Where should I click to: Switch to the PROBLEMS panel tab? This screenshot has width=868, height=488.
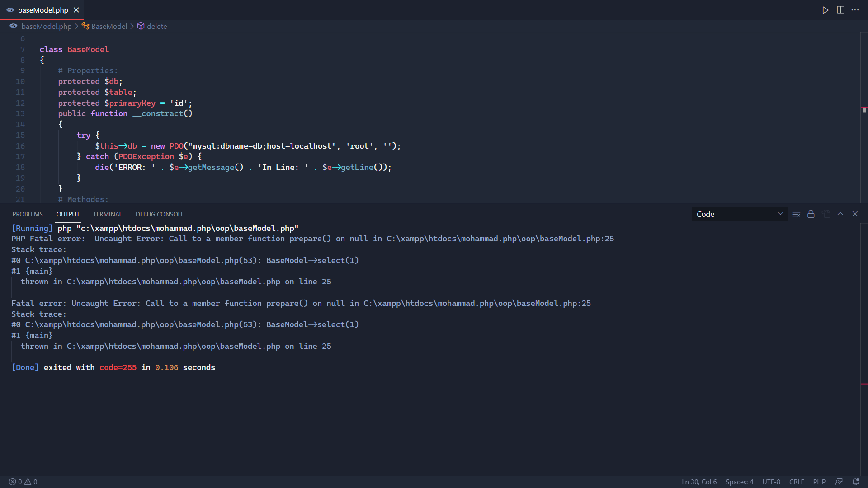[28, 214]
